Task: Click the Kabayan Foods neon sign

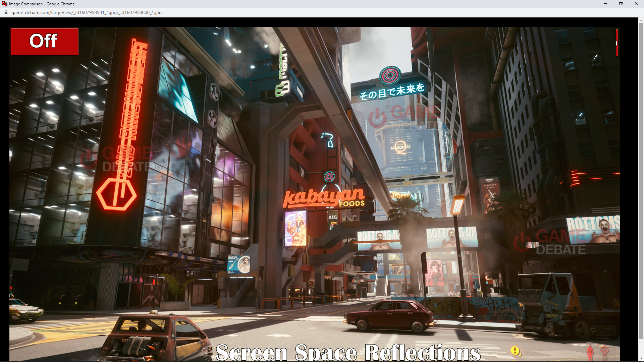Action: 324,198
